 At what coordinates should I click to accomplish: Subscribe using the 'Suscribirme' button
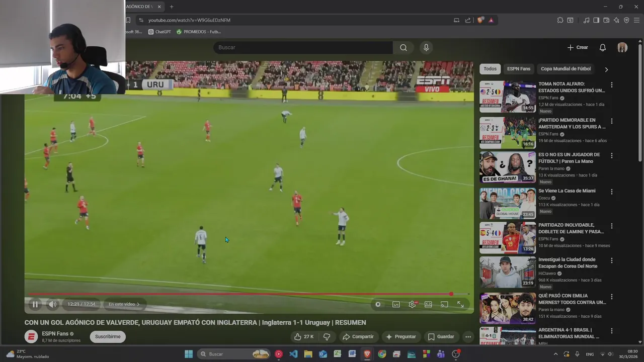coord(108,337)
